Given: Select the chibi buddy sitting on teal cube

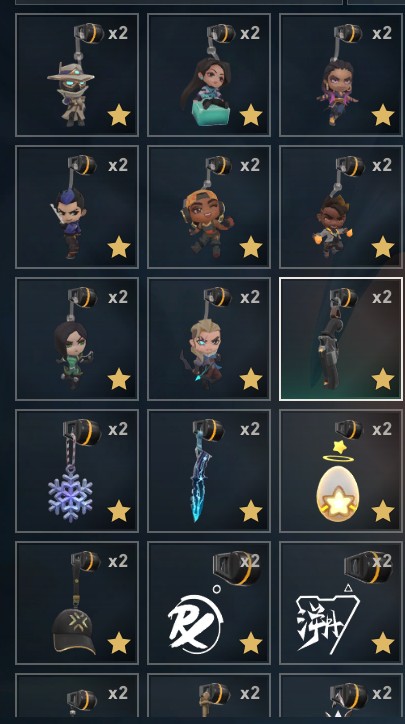Looking at the screenshot, I should (209, 75).
